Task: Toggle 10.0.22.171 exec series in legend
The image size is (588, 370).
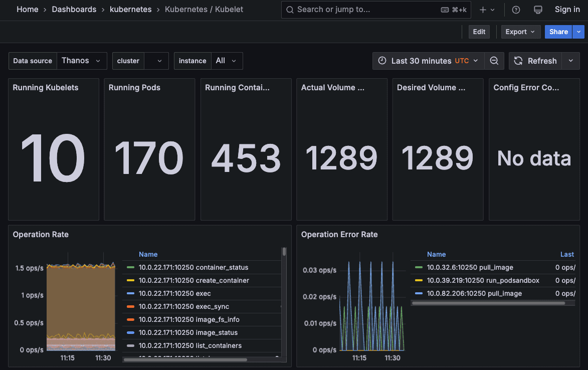Action: (x=175, y=293)
